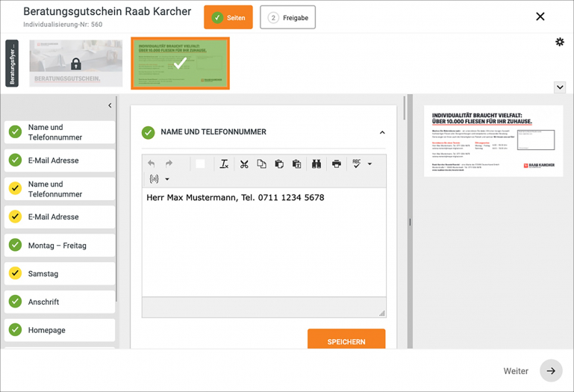Open the spell check options arrow
Viewport: 574px width, 392px height.
pyautogui.click(x=369, y=164)
